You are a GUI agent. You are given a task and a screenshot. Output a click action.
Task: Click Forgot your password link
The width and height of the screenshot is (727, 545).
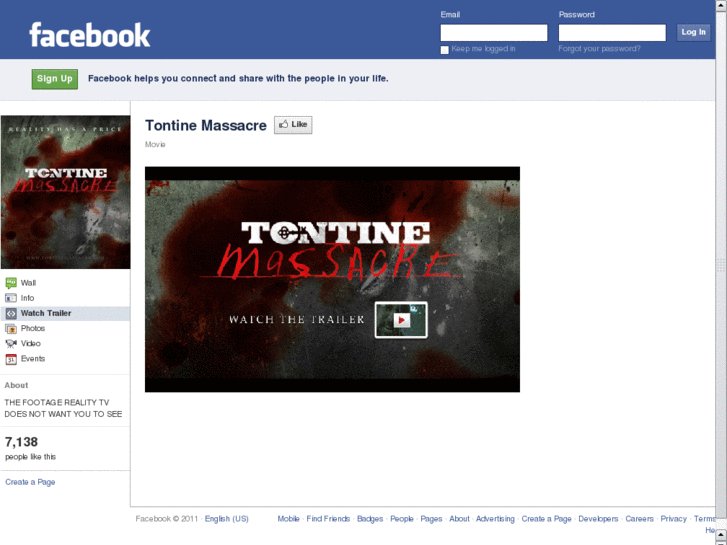click(599, 49)
